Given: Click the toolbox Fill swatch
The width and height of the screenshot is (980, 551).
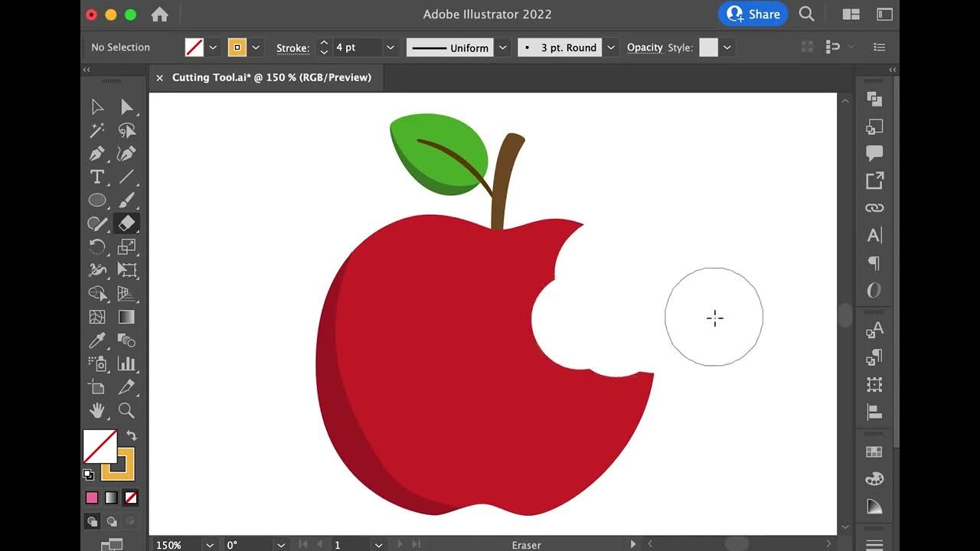Looking at the screenshot, I should point(100,446).
